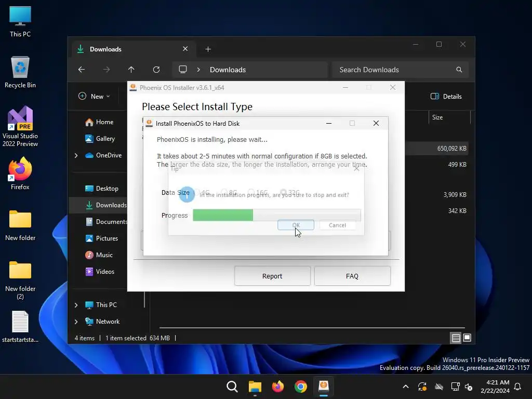
Task: Open the notification bell in taskbar
Action: (x=518, y=387)
